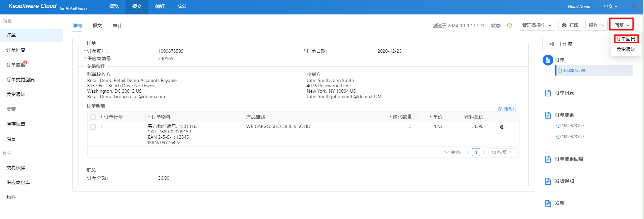644x219 pixels.
Task: Click the 定制列 gear icon
Action: 500,109
